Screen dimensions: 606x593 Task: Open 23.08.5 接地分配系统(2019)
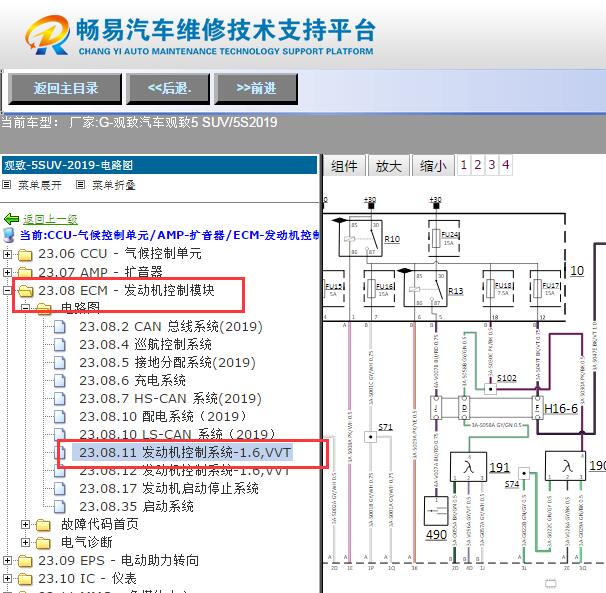point(167,363)
